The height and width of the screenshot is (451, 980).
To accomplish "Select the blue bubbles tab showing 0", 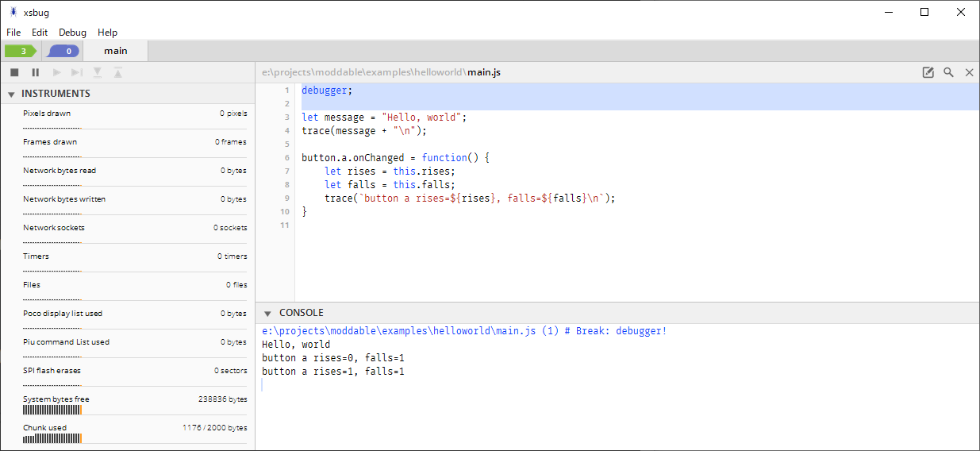I will coord(63,51).
